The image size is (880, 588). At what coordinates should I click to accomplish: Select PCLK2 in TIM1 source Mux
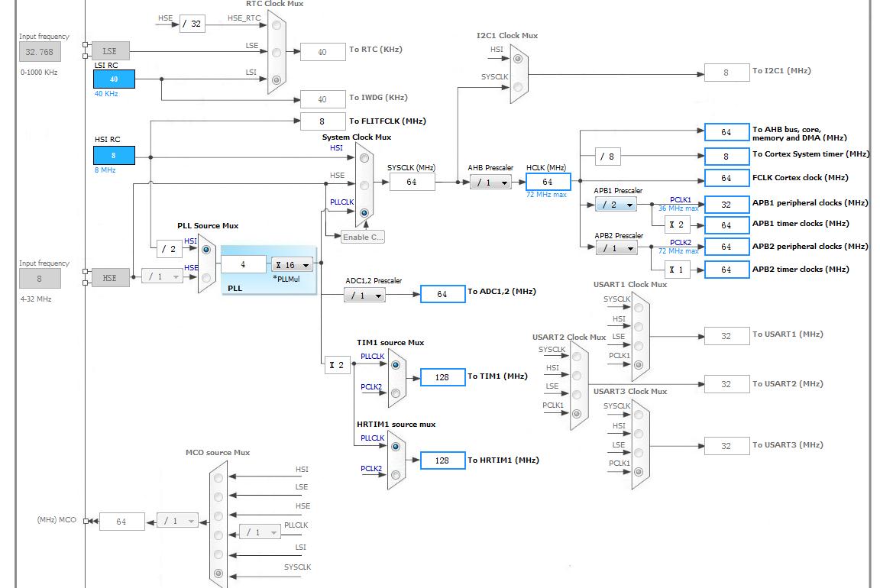tap(396, 393)
